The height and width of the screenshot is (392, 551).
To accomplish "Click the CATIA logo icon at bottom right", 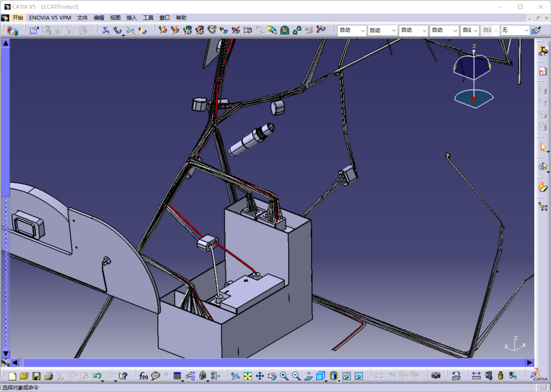I will 539,375.
